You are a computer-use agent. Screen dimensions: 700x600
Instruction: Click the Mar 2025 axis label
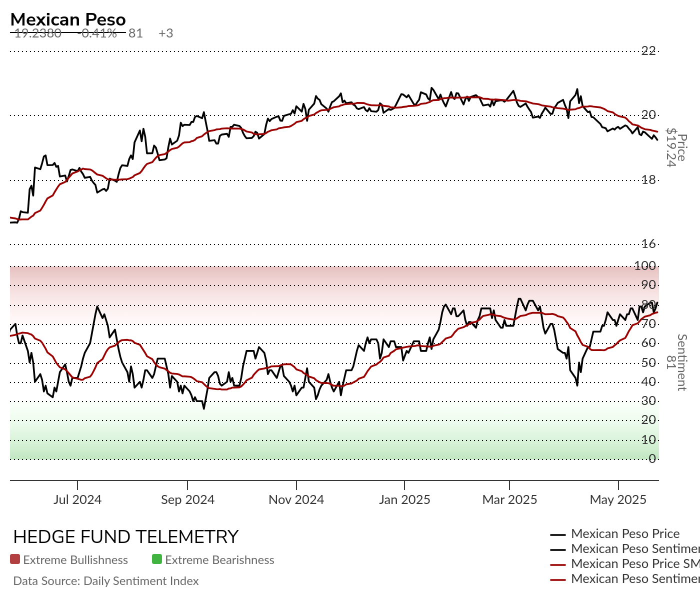tap(509, 499)
